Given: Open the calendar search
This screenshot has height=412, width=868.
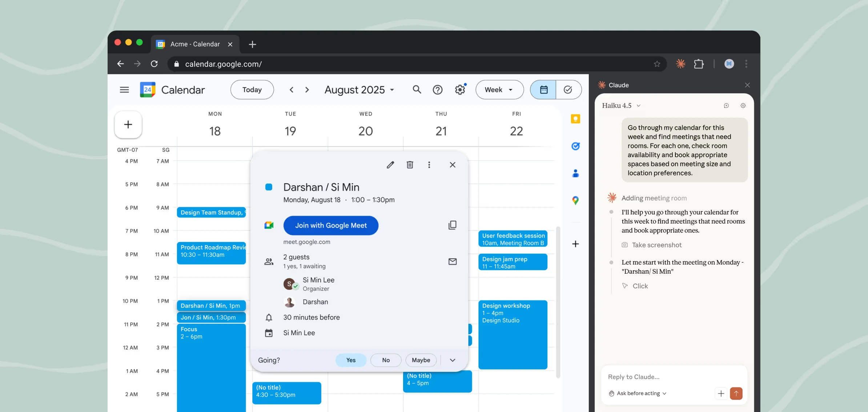Looking at the screenshot, I should (417, 89).
